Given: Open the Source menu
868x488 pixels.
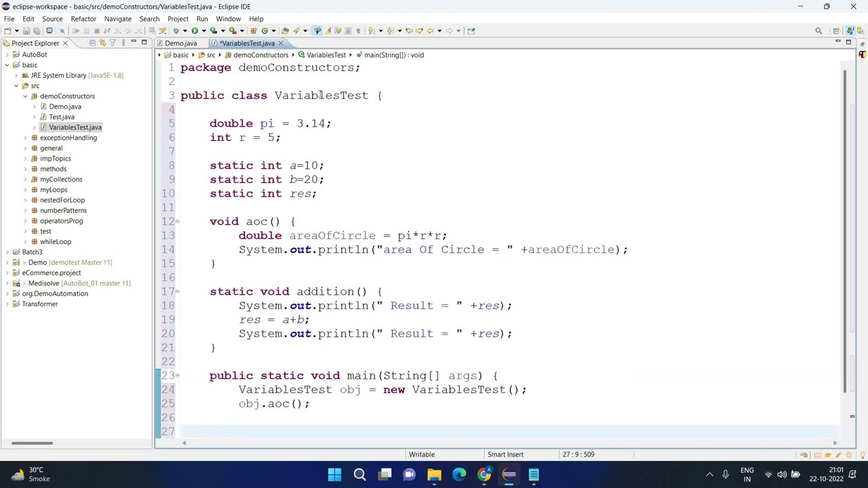Looking at the screenshot, I should click(x=52, y=19).
